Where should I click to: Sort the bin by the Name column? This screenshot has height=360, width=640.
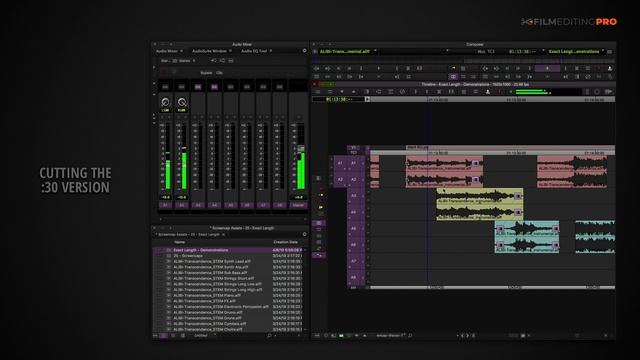(x=180, y=242)
